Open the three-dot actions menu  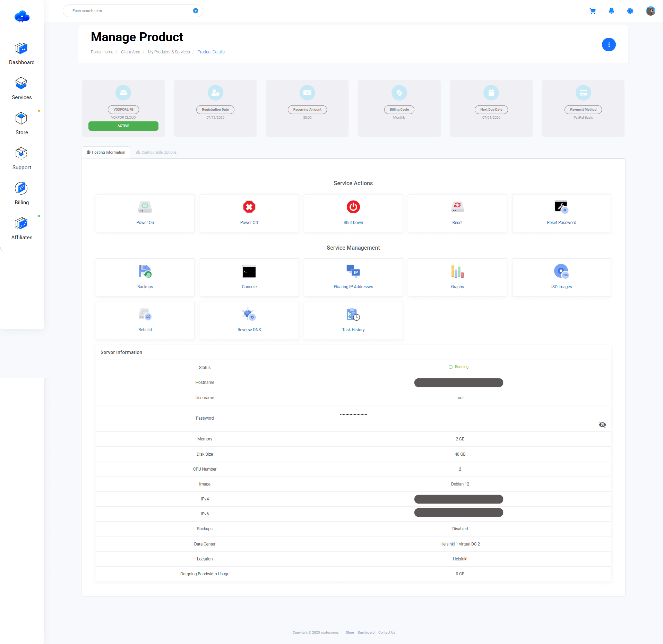click(609, 44)
